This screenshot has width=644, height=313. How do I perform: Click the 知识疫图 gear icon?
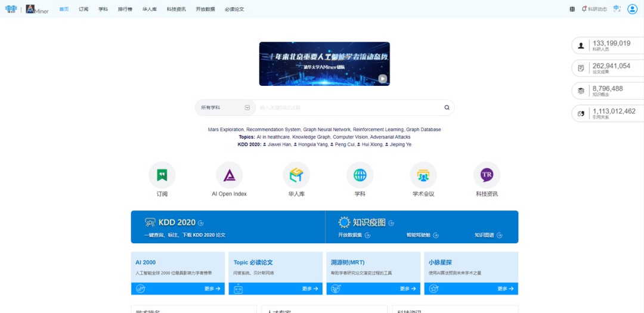[x=344, y=222]
